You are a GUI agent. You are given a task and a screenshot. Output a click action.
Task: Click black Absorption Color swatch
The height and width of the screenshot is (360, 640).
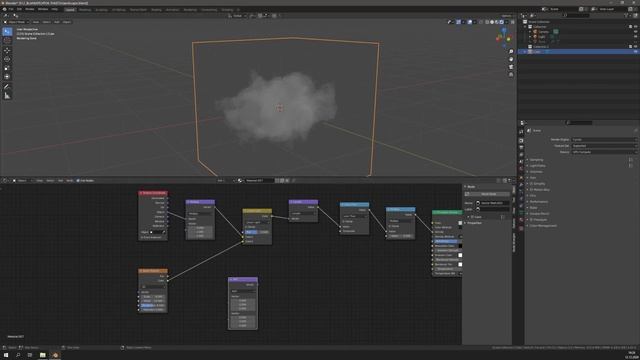pos(460,246)
